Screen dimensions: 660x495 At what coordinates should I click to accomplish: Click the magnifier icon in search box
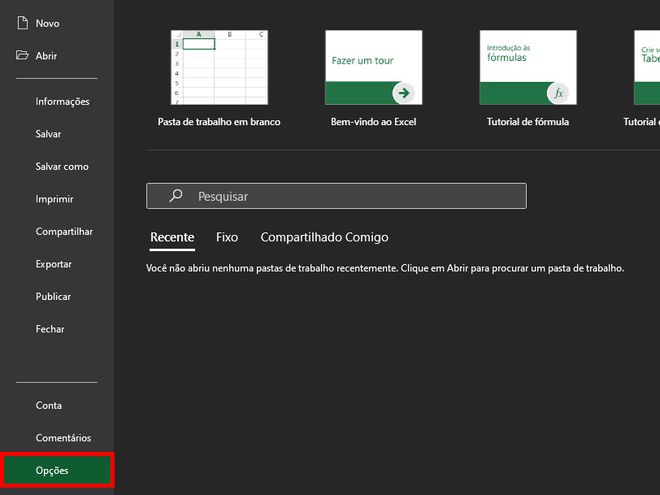point(176,196)
